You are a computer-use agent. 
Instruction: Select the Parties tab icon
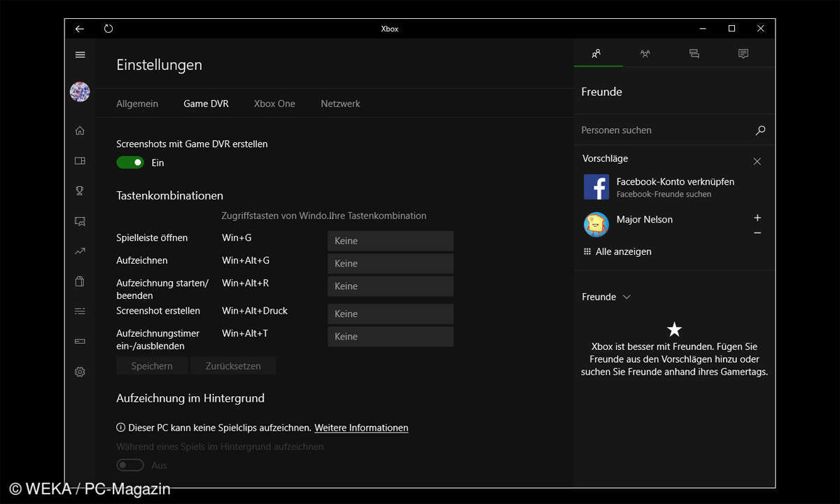pos(645,53)
